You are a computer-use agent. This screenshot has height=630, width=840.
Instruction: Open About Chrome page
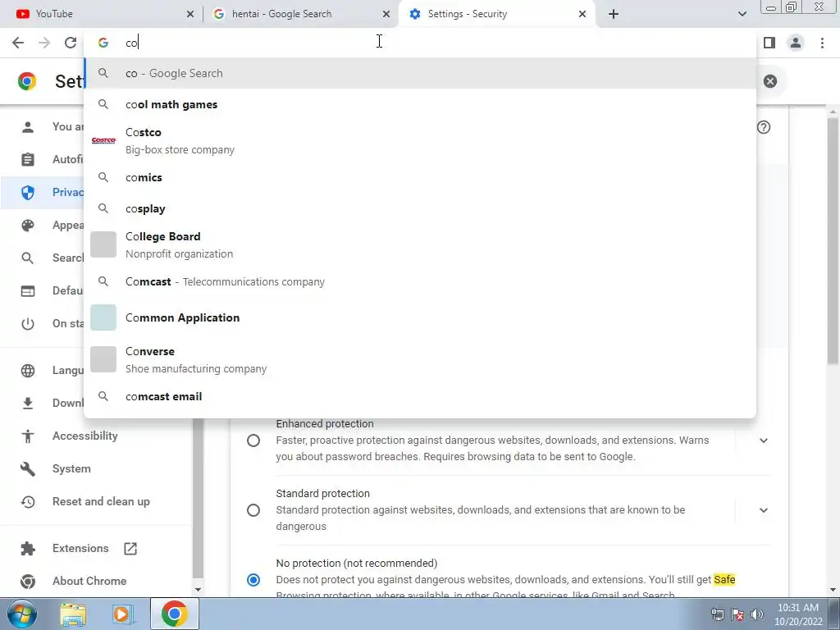(89, 581)
